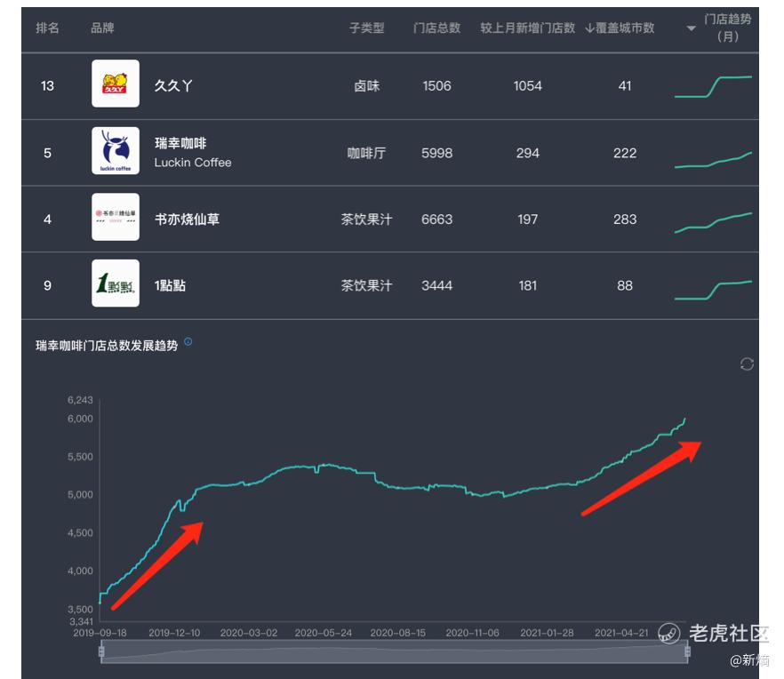Screen dimensions: 784x679
Task: Click rank number 13
Action: point(47,86)
